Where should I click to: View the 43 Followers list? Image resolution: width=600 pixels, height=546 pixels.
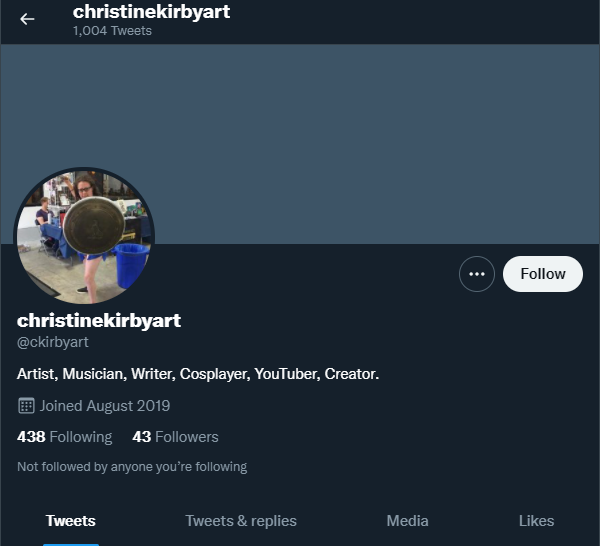pos(175,437)
